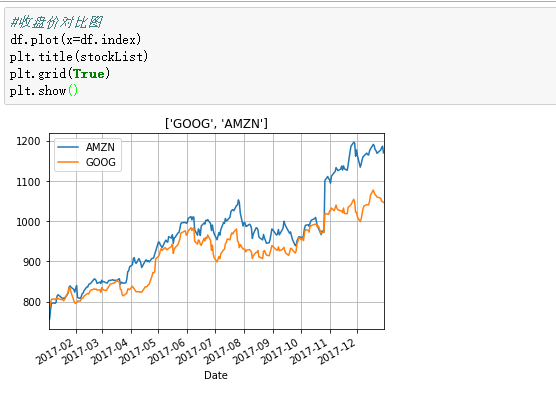Click the 2017-12 x-axis tick label
This screenshot has height=396, width=556.
[337, 351]
